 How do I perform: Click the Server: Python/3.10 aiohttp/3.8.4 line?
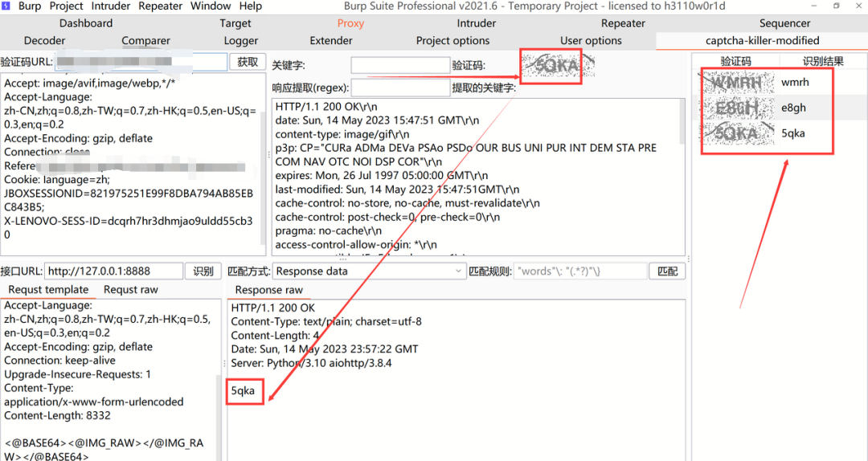click(x=311, y=363)
